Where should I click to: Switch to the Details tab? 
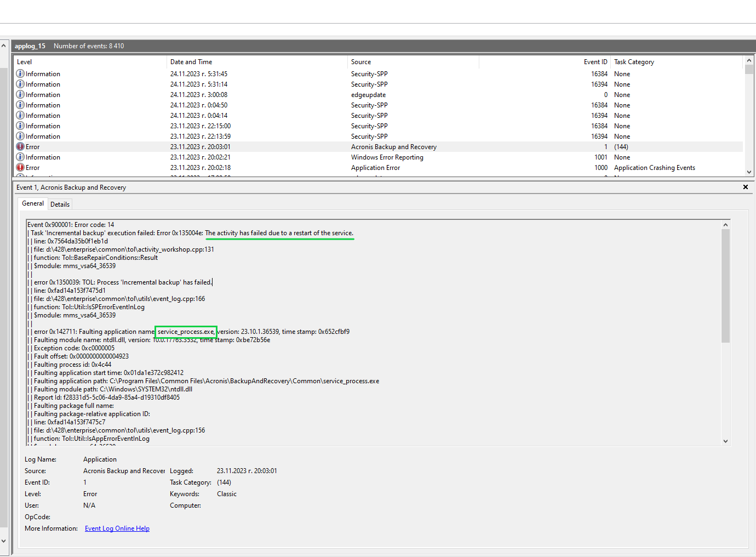pos(60,203)
